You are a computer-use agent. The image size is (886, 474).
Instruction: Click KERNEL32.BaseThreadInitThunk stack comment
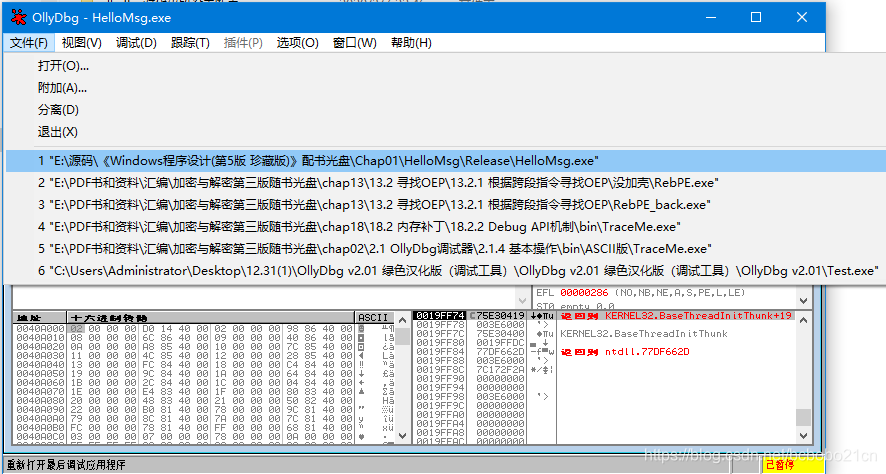644,334
